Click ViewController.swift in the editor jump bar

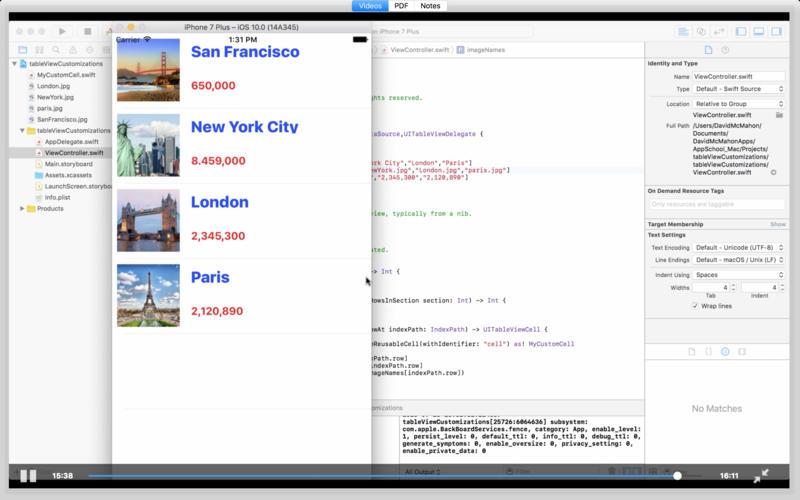(419, 50)
